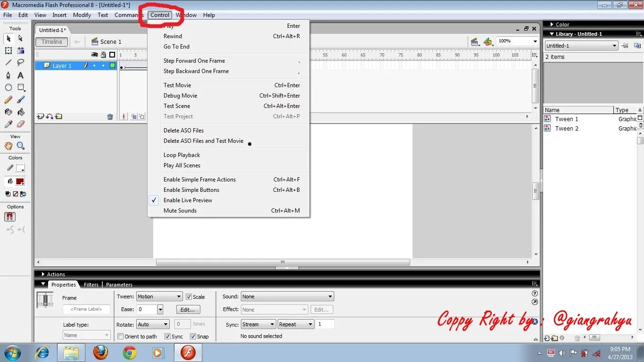This screenshot has height=362, width=644.
Task: Choose the Brush tool
Action: click(x=21, y=99)
